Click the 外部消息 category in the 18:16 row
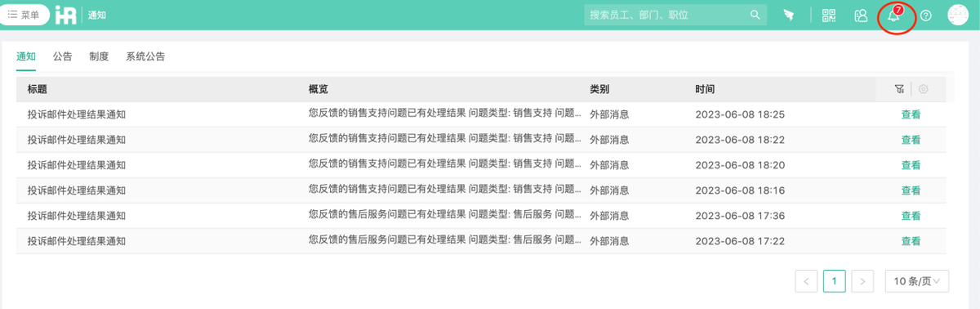Screen dimensions: 980x309 point(609,190)
